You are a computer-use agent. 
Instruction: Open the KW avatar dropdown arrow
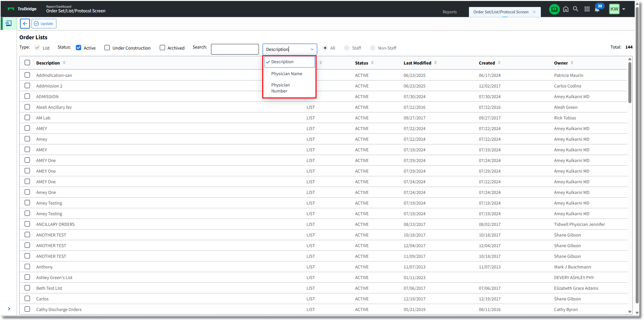pos(624,9)
